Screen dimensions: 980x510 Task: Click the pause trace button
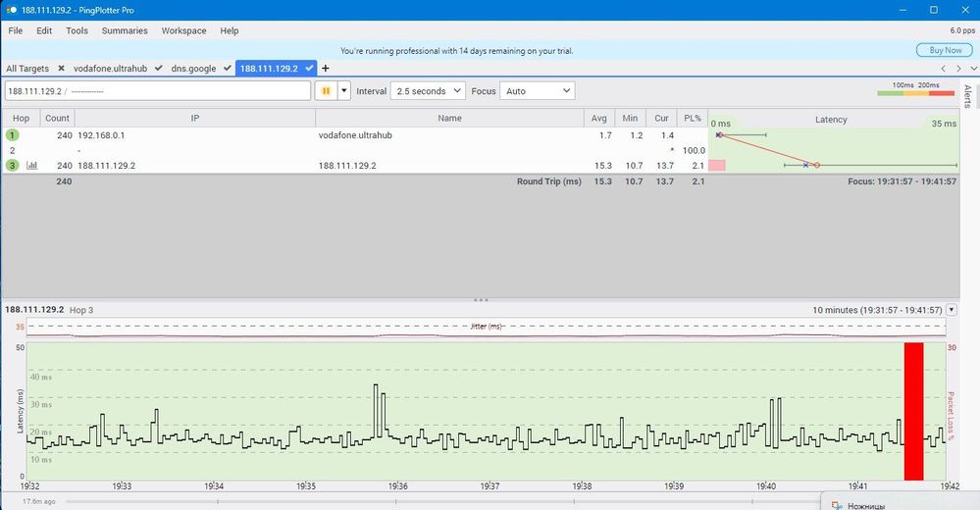pos(326,90)
